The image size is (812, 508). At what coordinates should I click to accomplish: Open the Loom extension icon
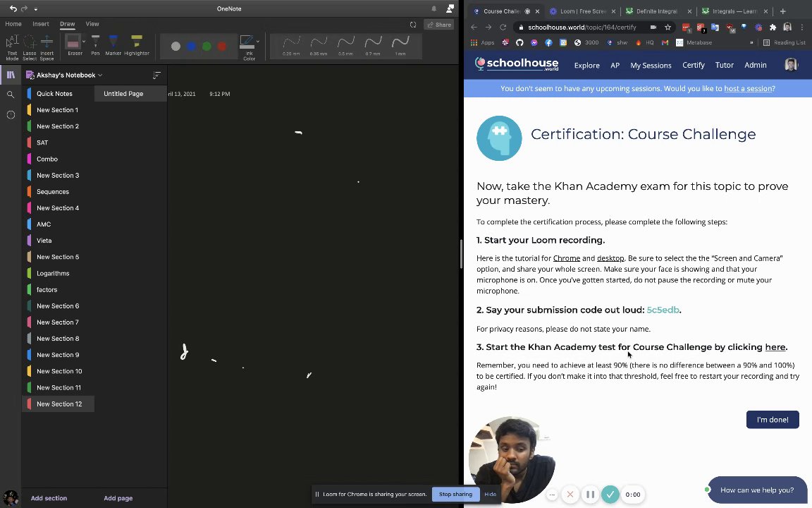[x=758, y=27]
